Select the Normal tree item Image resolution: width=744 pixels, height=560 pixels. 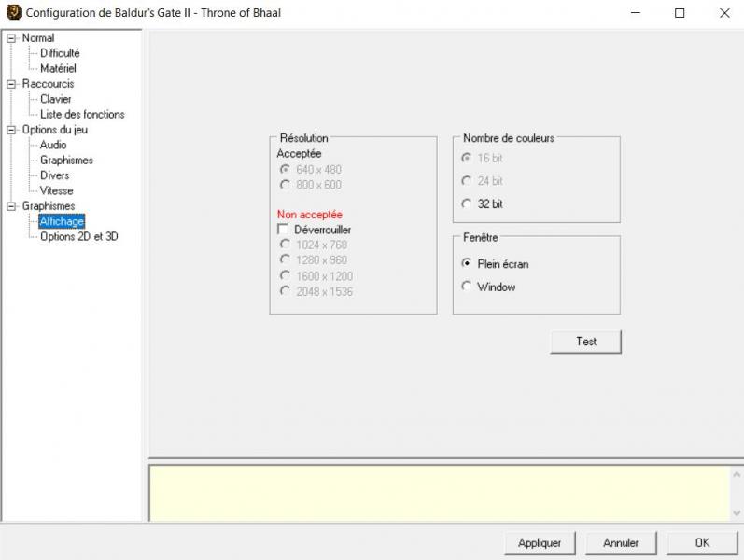(x=38, y=38)
